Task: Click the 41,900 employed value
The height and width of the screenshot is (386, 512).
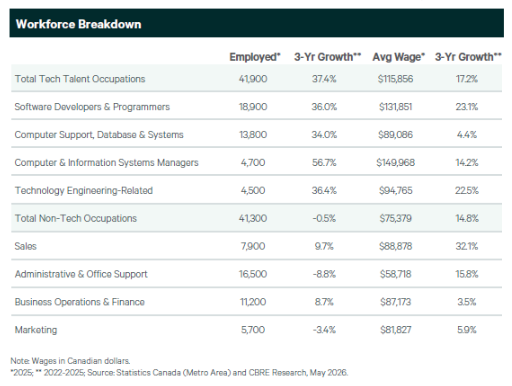Action: click(x=253, y=79)
